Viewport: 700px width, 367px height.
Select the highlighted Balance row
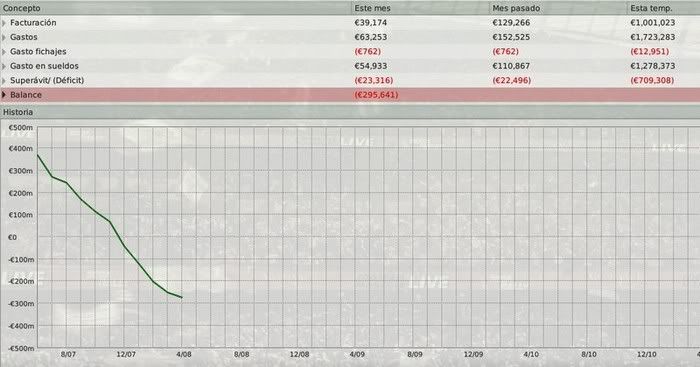pyautogui.click(x=350, y=95)
